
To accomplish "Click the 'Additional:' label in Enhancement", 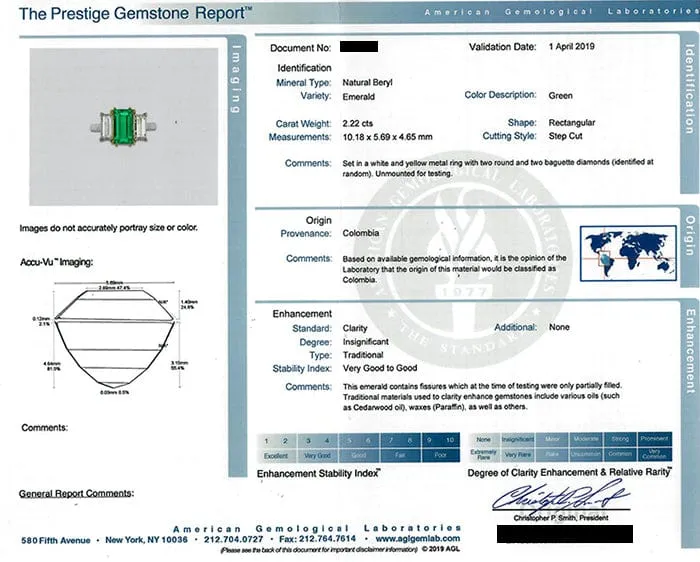I will tap(515, 327).
